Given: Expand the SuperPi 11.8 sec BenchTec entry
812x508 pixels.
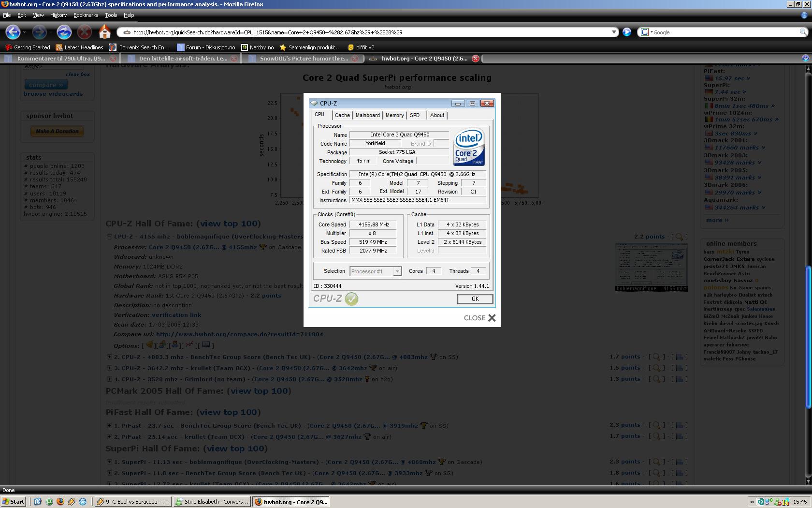Looking at the screenshot, I should [109, 473].
